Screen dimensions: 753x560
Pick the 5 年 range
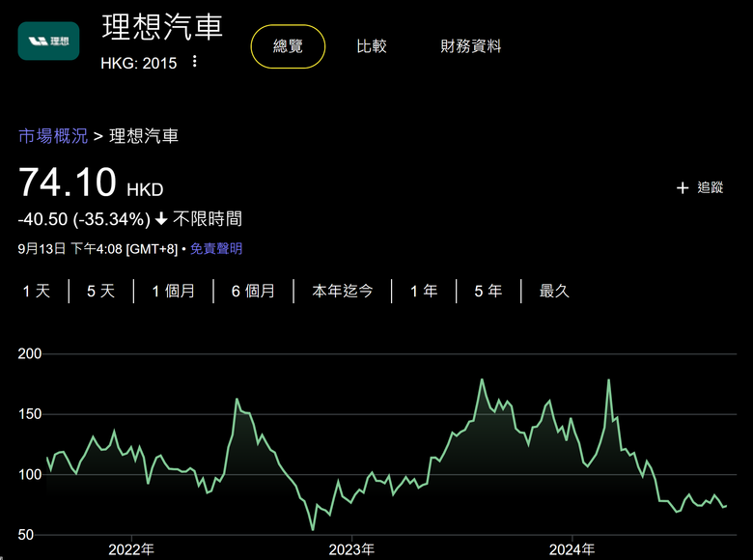click(488, 291)
